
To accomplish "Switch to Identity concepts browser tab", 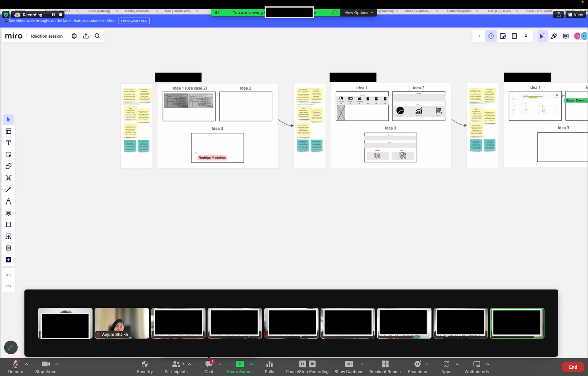I will 139,11.
